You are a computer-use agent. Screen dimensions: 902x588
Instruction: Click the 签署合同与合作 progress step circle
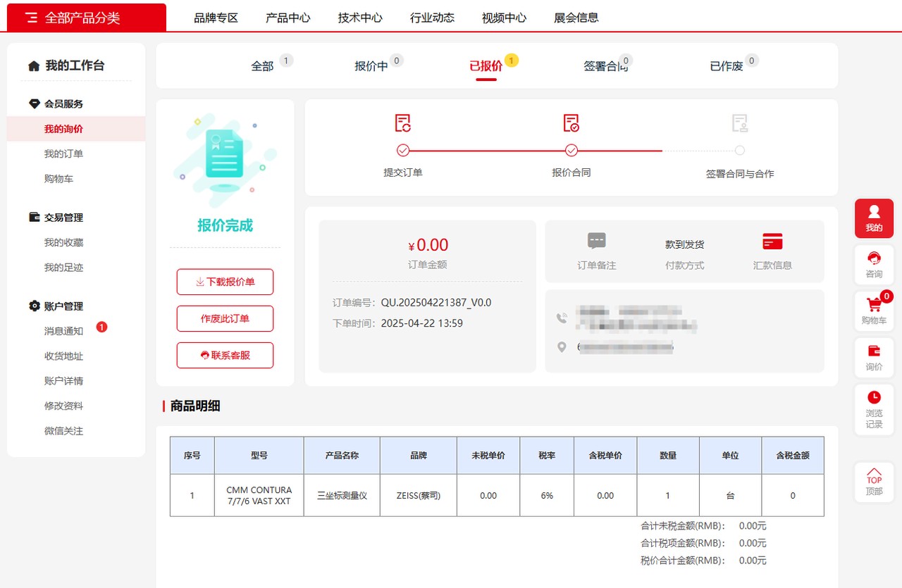(x=739, y=150)
